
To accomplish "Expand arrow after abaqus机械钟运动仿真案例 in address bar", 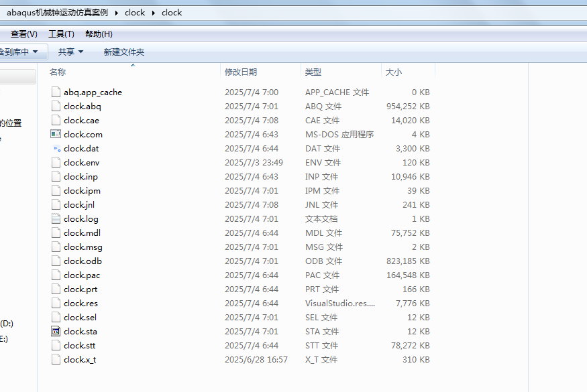I will [117, 13].
